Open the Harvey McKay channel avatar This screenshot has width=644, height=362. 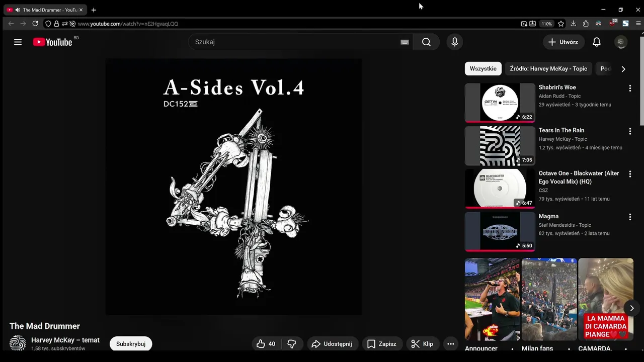point(18,343)
